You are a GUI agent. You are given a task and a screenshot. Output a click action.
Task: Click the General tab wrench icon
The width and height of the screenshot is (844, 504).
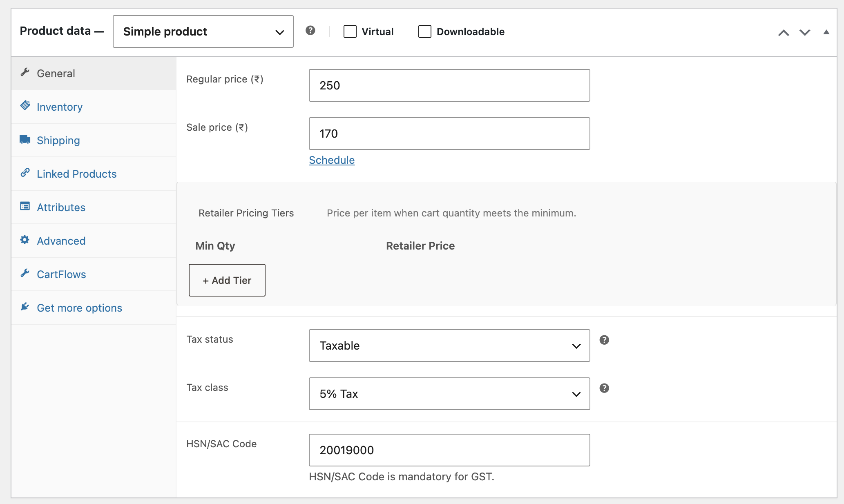25,72
